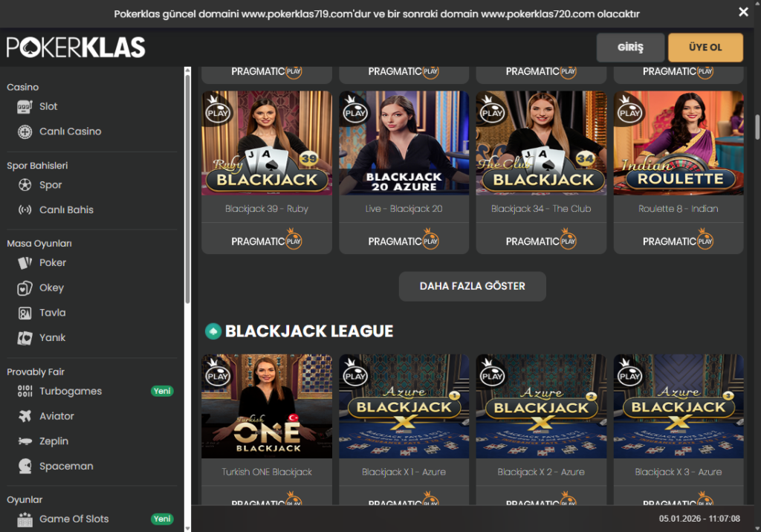Open the Blackjack 39 - Ruby thumbnail
Image resolution: width=761 pixels, height=532 pixels.
point(267,143)
